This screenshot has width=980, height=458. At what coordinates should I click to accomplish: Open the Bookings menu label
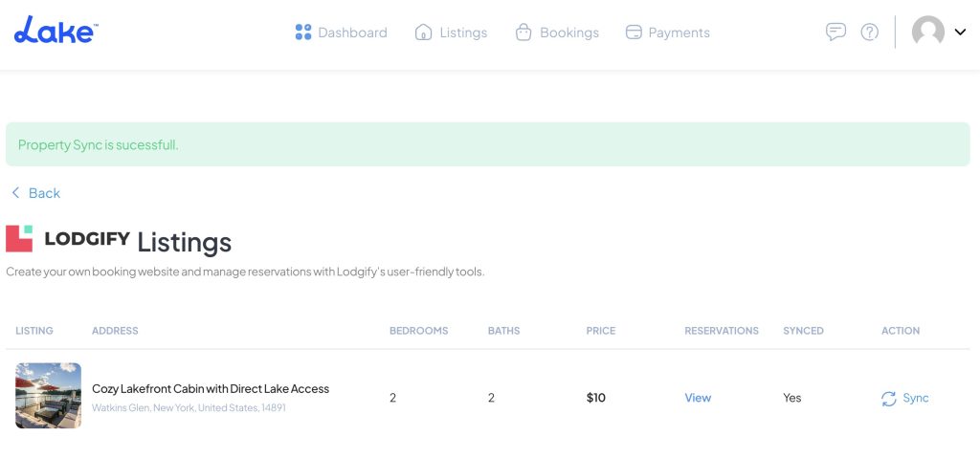click(568, 33)
